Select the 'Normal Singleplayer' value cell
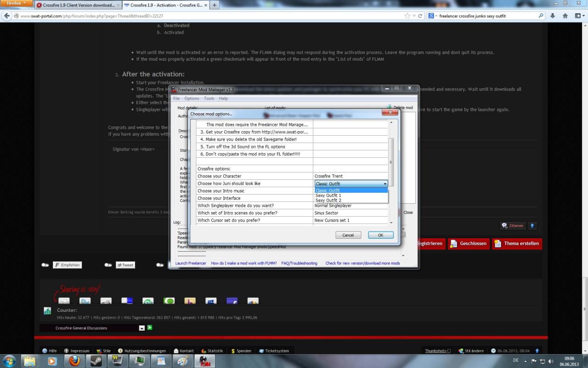 pyautogui.click(x=351, y=206)
